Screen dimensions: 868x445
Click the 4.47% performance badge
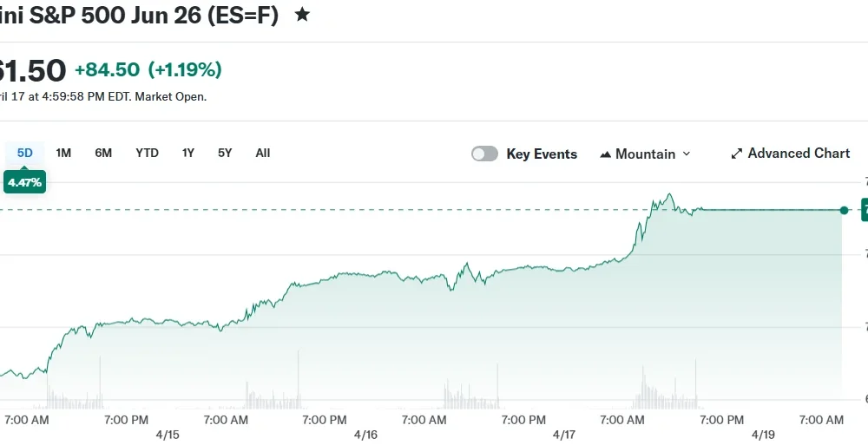pyautogui.click(x=25, y=182)
